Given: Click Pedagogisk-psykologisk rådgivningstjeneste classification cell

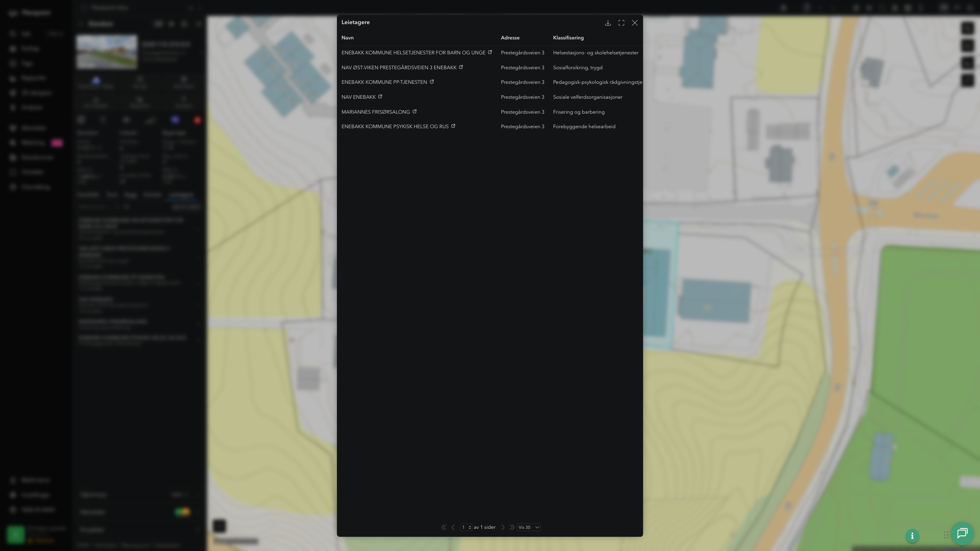Looking at the screenshot, I should tap(598, 82).
